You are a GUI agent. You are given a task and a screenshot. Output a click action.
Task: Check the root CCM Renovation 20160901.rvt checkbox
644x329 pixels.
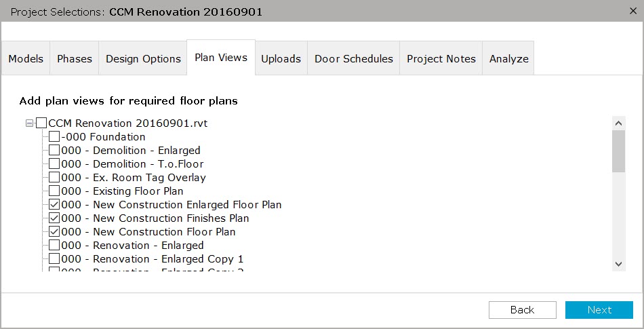pyautogui.click(x=41, y=123)
